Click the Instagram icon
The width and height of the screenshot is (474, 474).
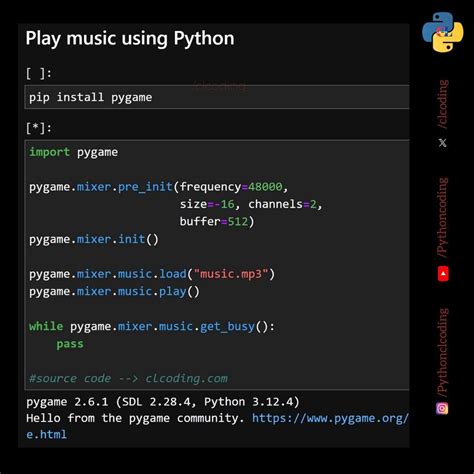point(442,408)
